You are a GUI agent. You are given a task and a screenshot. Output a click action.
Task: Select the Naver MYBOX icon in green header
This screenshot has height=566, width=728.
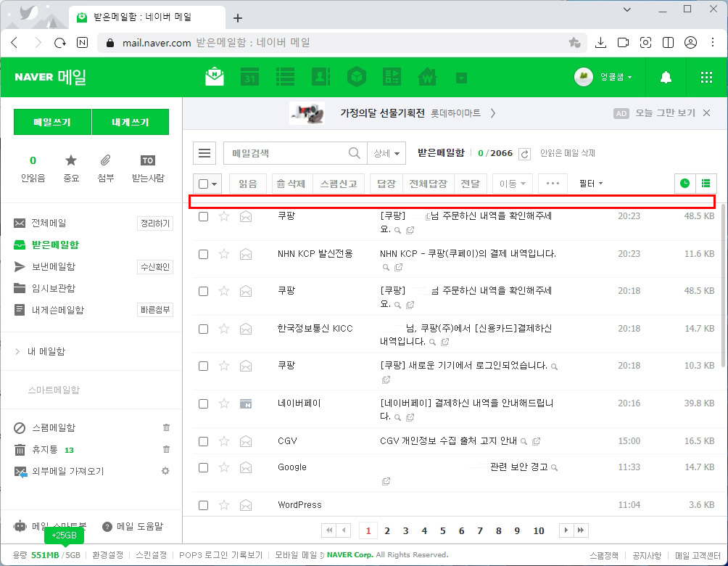coord(356,76)
